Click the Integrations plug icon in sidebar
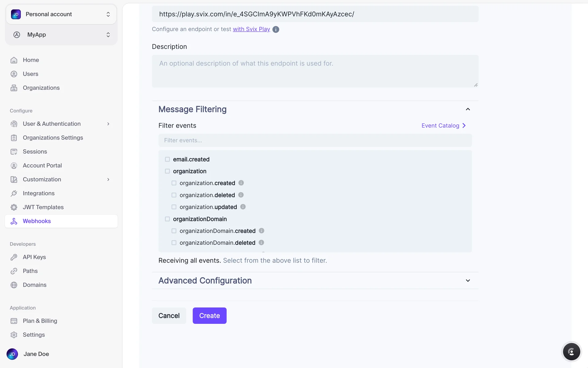The width and height of the screenshot is (588, 368). tap(14, 193)
